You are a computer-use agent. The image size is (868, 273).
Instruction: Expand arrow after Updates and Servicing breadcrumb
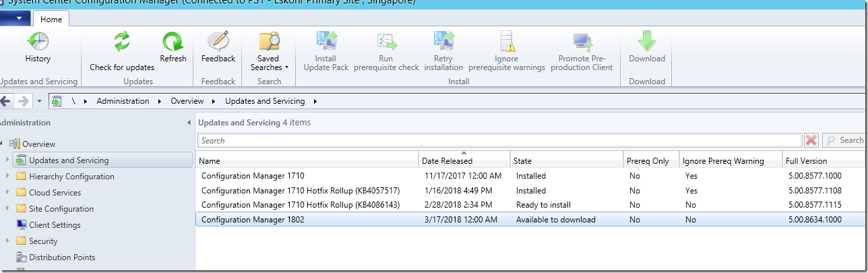(x=315, y=101)
